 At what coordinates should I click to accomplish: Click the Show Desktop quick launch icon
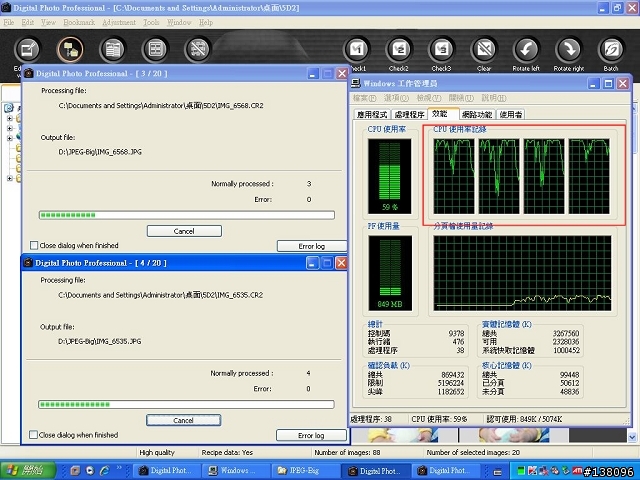[x=75, y=470]
